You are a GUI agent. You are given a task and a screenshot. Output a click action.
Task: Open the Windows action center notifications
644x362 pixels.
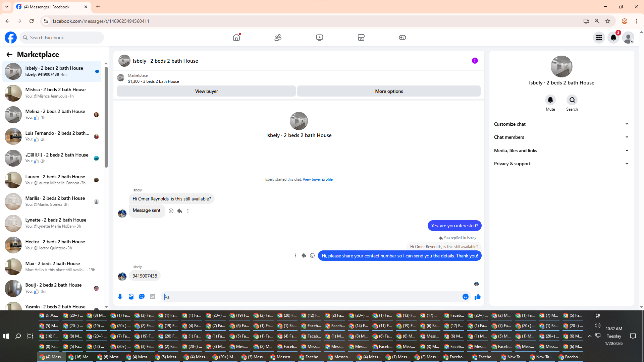pos(633,336)
